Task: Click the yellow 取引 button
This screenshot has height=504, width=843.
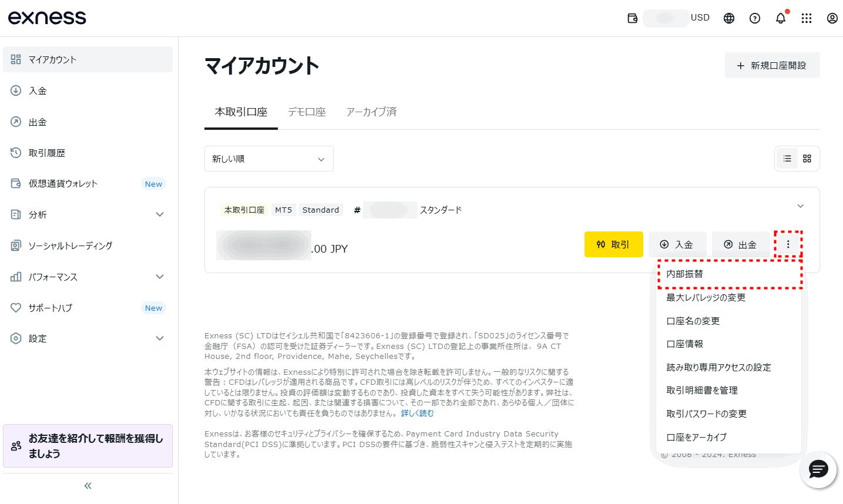Action: pyautogui.click(x=614, y=244)
